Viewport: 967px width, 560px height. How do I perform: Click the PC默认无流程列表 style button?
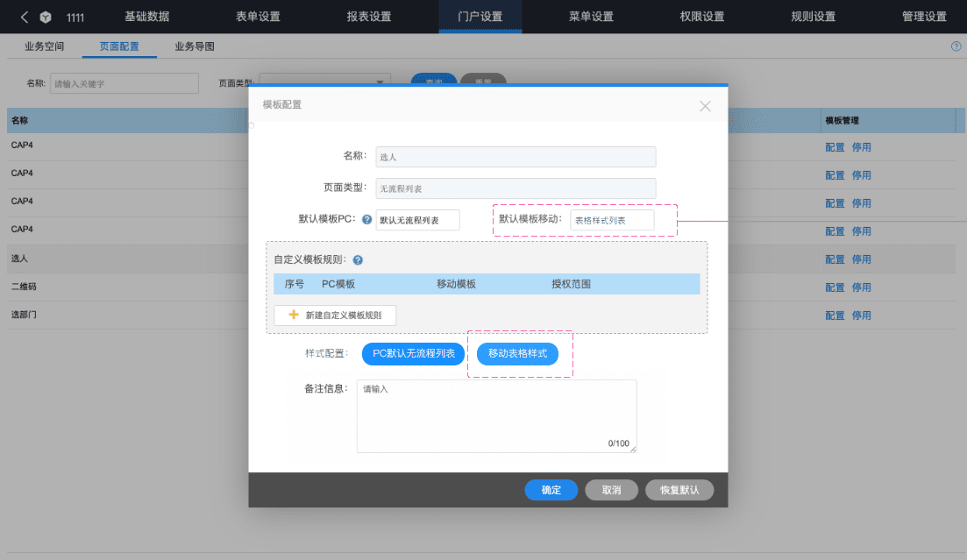pos(413,353)
